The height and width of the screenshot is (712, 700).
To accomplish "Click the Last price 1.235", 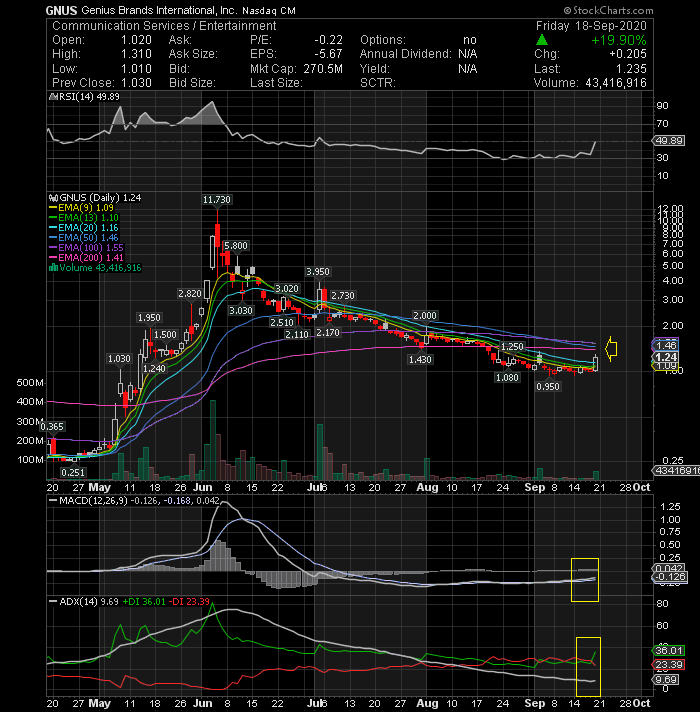I will click(x=631, y=69).
